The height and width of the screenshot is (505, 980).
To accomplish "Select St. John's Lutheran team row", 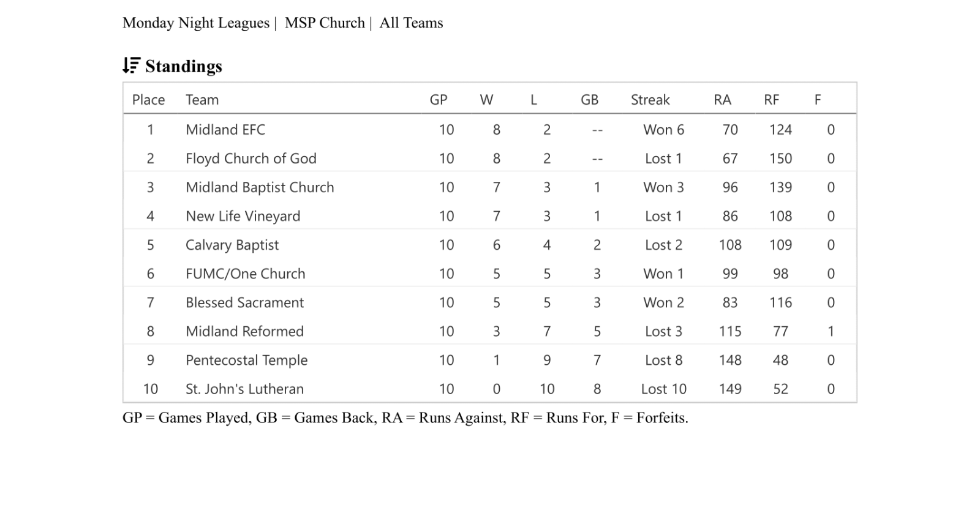I will coord(245,389).
